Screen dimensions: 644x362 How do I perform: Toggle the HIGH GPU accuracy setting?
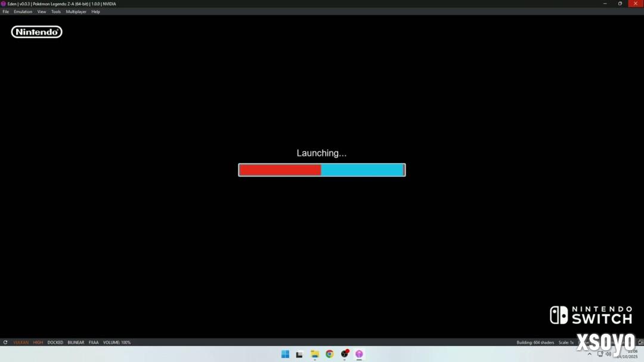[38, 342]
